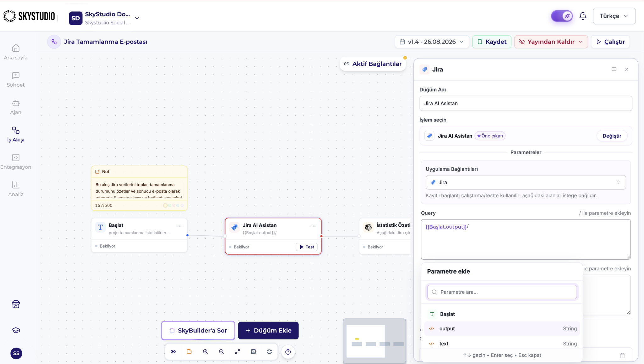Open the marketplace store icon
The height and width of the screenshot is (364, 644).
click(16, 304)
